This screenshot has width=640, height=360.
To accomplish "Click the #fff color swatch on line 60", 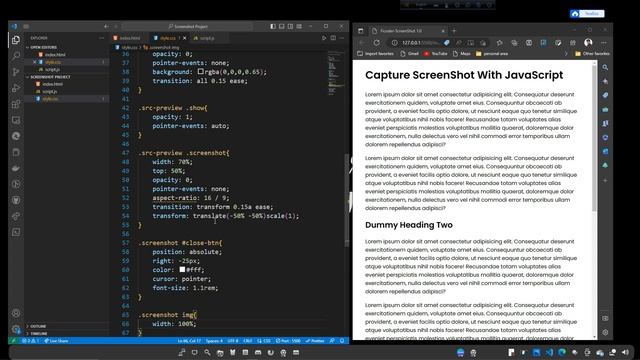I will [182, 269].
